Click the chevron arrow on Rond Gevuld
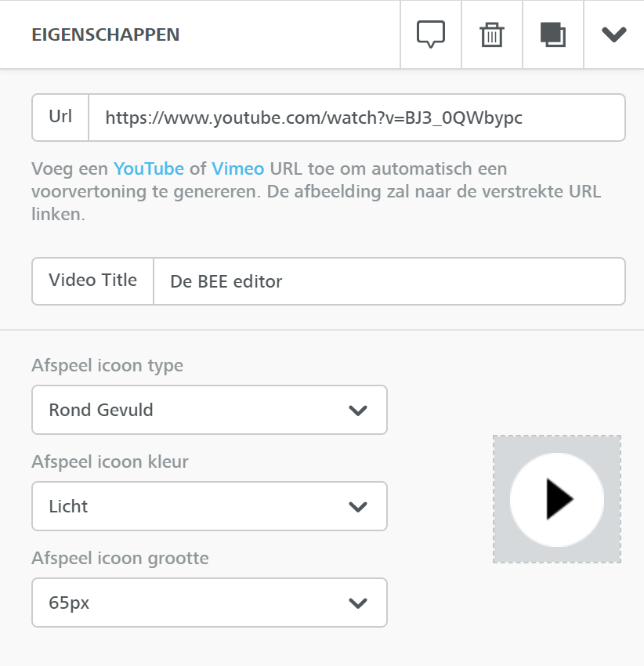 click(x=358, y=411)
